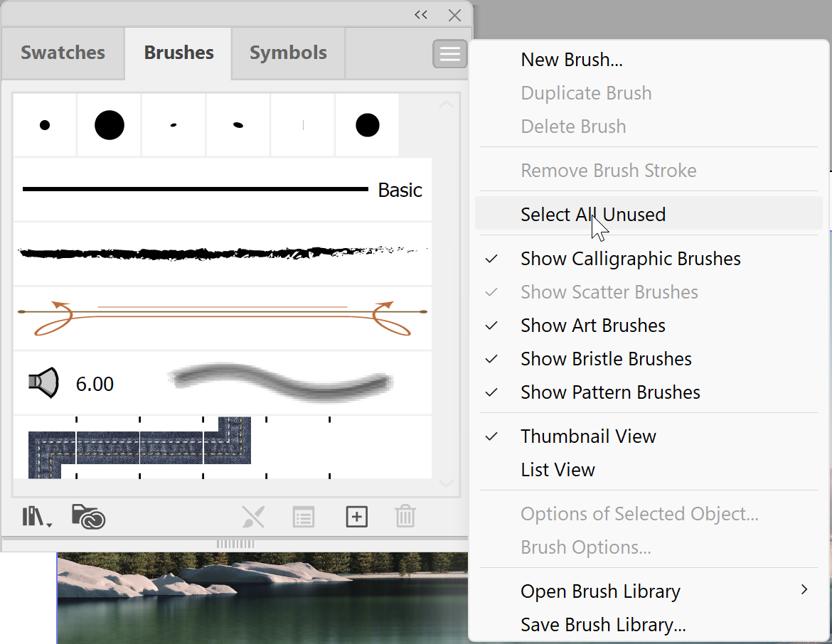Toggle Show Calligraphic Brushes
Image resolution: width=832 pixels, height=644 pixels.
(x=649, y=258)
